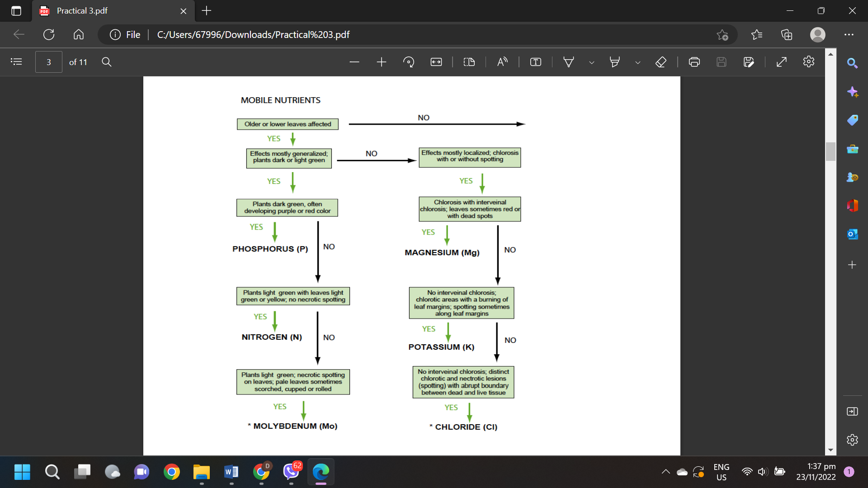The width and height of the screenshot is (868, 488).
Task: Open a new browser tab
Action: pos(207,11)
